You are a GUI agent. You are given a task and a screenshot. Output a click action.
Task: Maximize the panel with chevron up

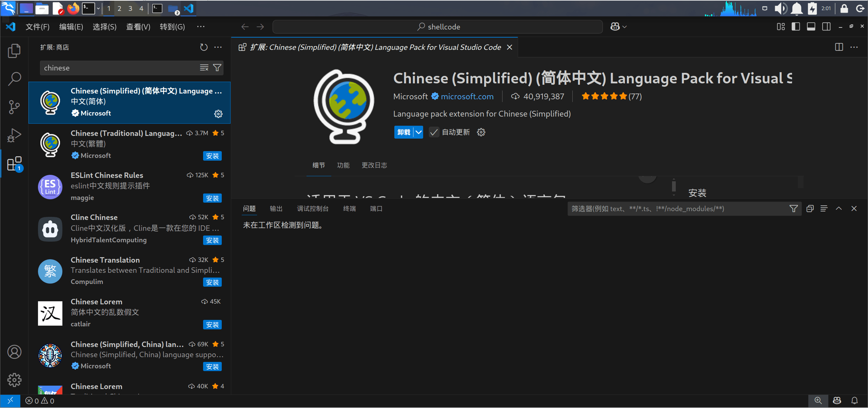coord(839,208)
